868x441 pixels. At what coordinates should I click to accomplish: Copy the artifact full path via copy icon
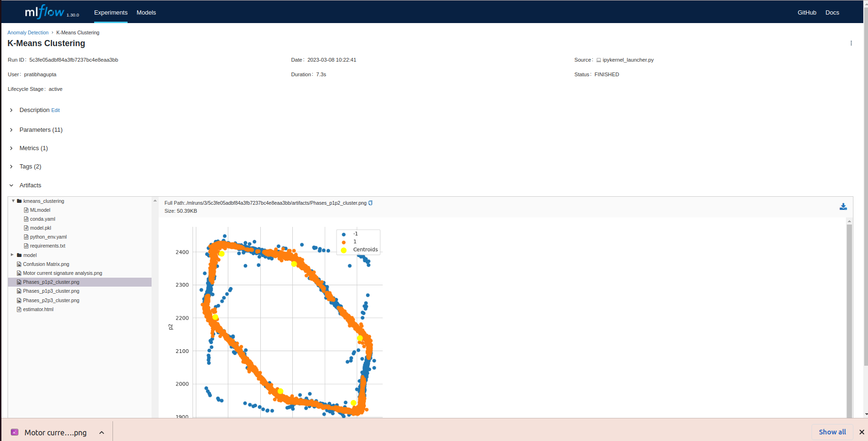coord(370,203)
